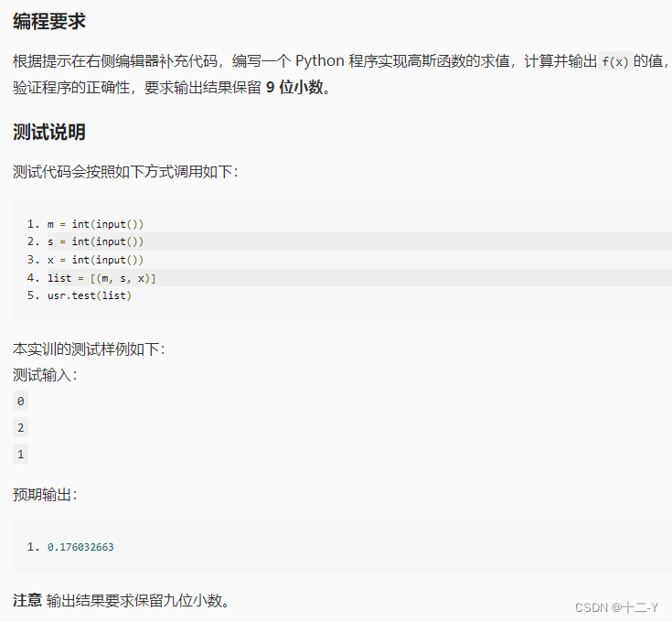Click expected output 0.176032663
Image resolution: width=672 pixels, height=622 pixels.
80,547
